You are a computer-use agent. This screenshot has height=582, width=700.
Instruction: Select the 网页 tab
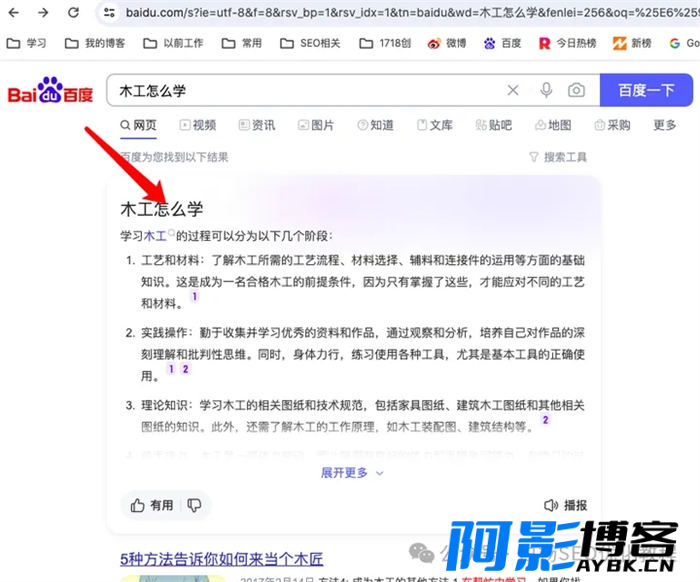pyautogui.click(x=138, y=125)
